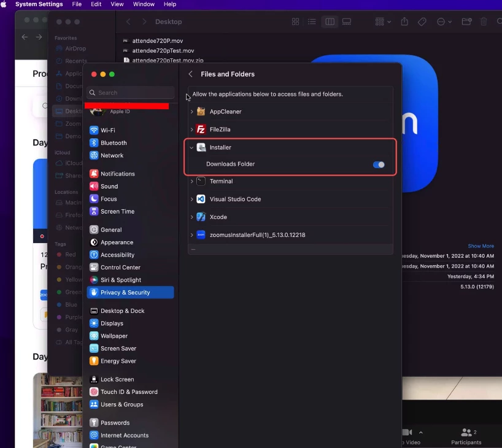Screen dimensions: 502x448
Task: Expand the Terminal row
Action: [x=191, y=181]
